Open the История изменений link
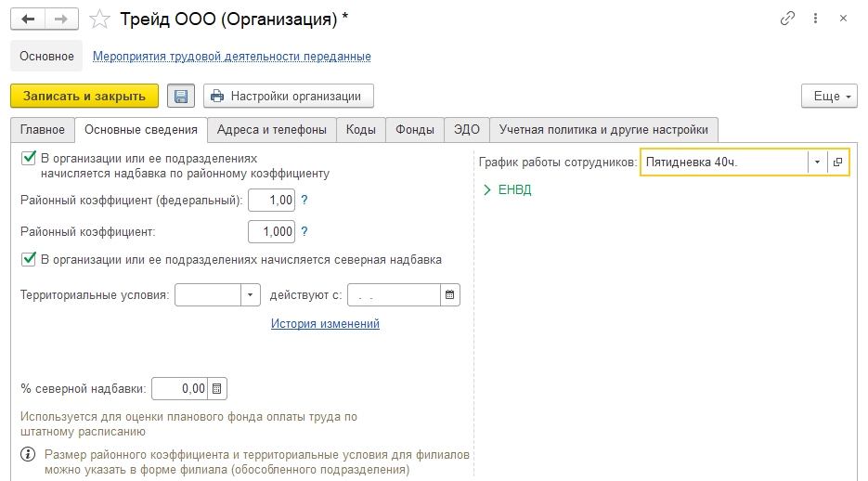Viewport: 868px width, 481px height. coord(325,323)
